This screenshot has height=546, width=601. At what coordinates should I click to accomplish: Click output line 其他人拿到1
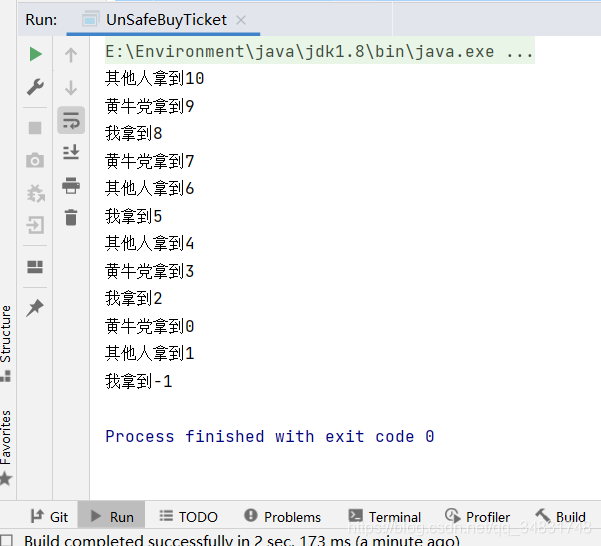point(149,353)
